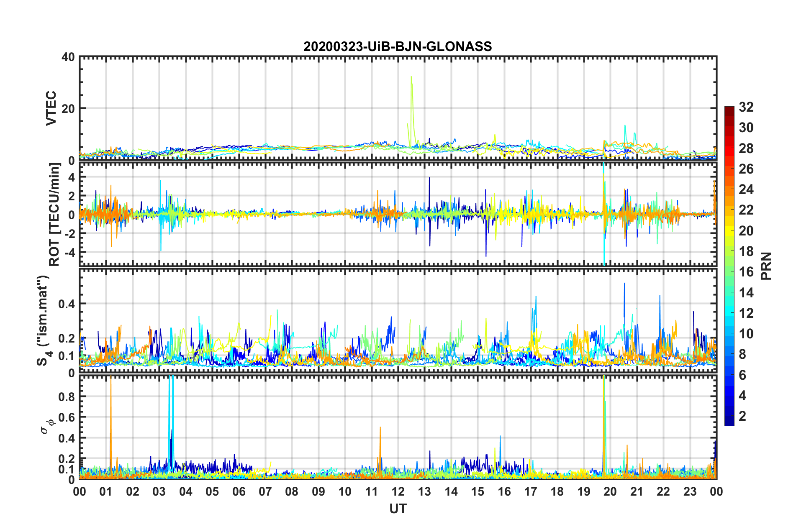Click the "03" tick on the UT axis

tap(159, 491)
